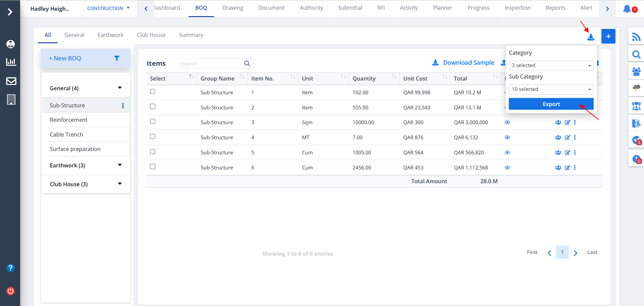Open the Category '3 selected' dropdown
Image resolution: width=644 pixels, height=306 pixels.
click(x=551, y=65)
